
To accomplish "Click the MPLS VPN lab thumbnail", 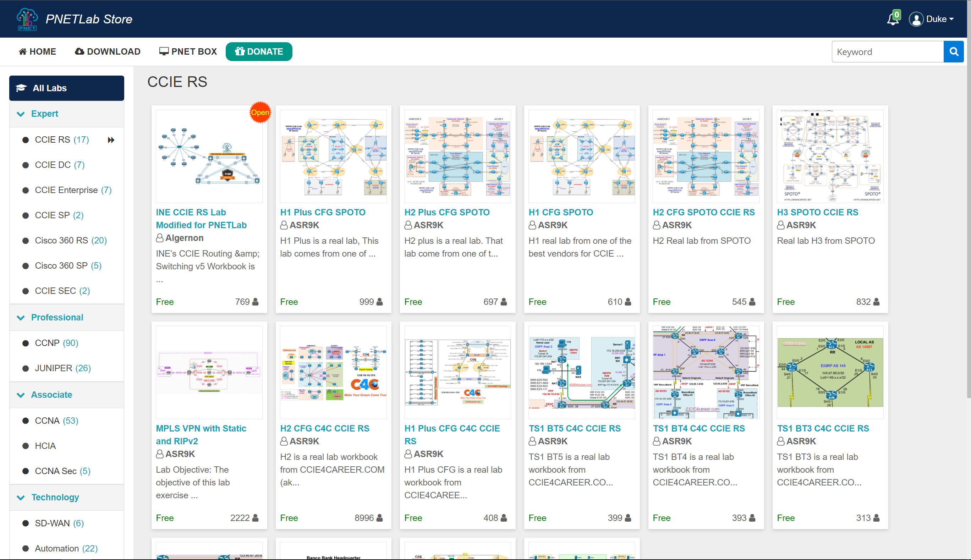I will coord(209,372).
